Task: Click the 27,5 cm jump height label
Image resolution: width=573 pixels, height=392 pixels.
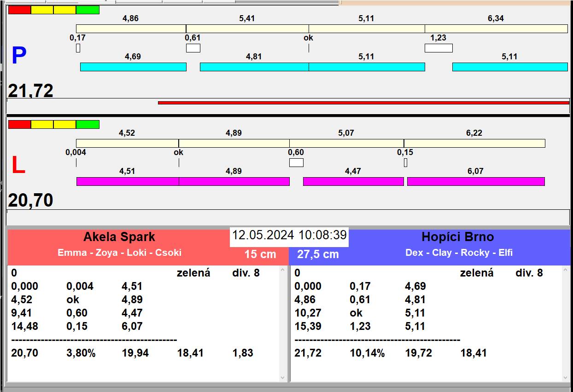Action: pyautogui.click(x=318, y=254)
